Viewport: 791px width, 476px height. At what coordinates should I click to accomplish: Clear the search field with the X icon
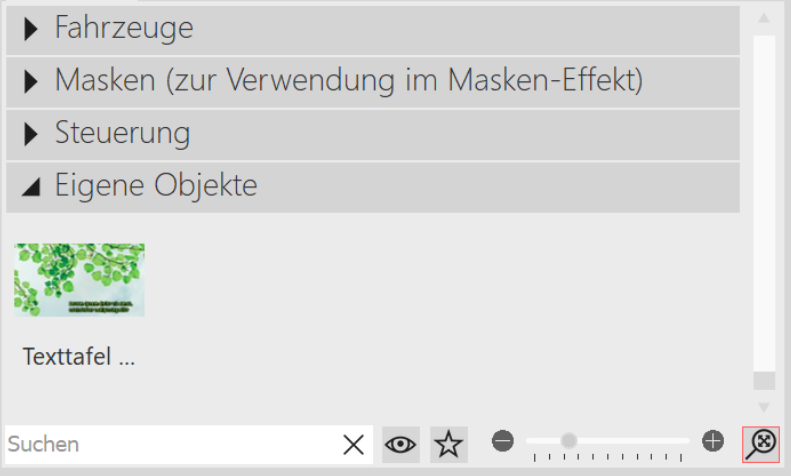[353, 445]
